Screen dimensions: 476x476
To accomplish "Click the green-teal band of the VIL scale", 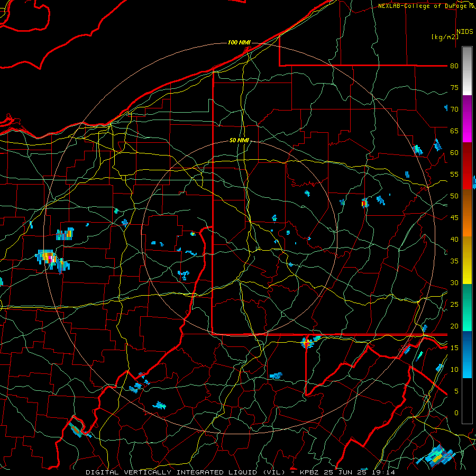I will [467, 307].
